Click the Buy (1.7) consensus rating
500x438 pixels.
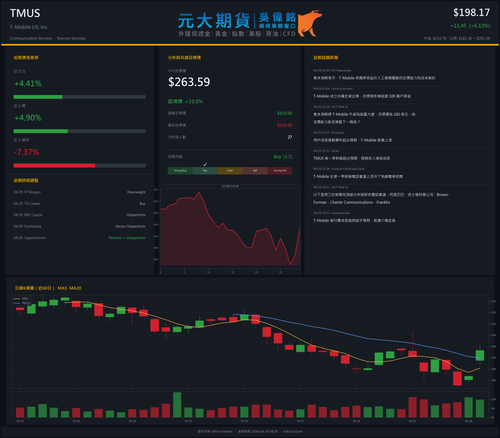tap(283, 157)
